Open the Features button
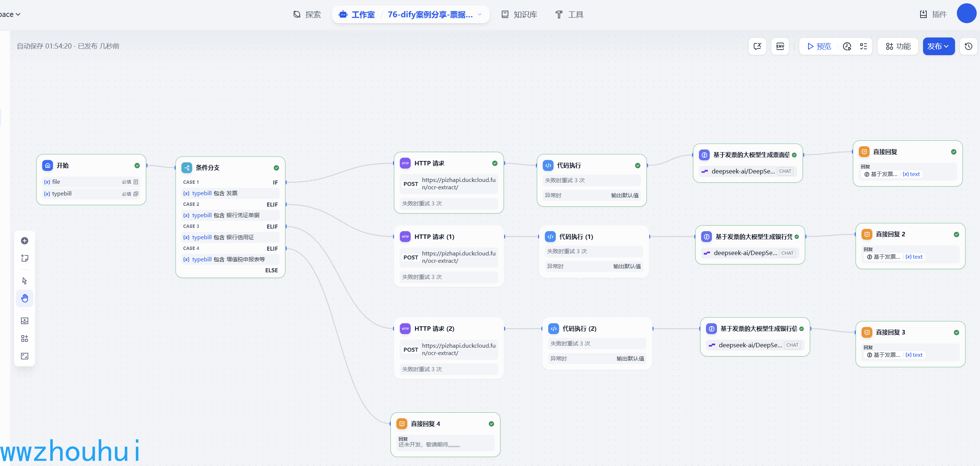The height and width of the screenshot is (466, 980). (x=898, y=46)
